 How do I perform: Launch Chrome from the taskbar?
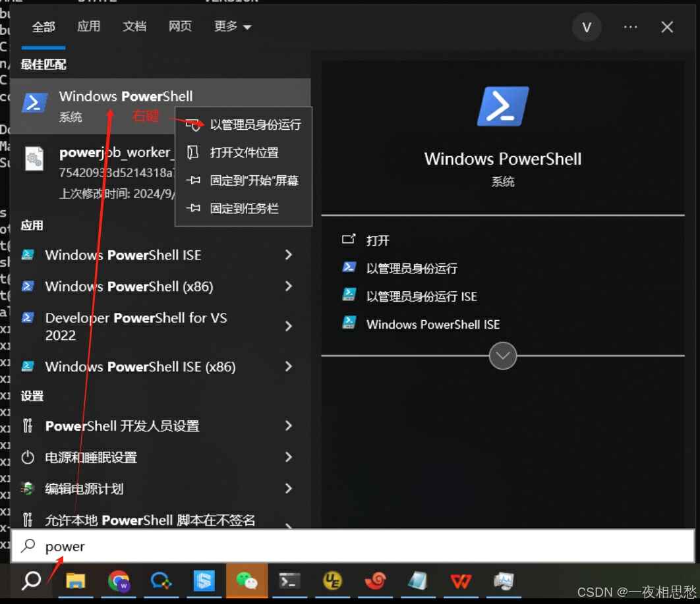coord(118,581)
